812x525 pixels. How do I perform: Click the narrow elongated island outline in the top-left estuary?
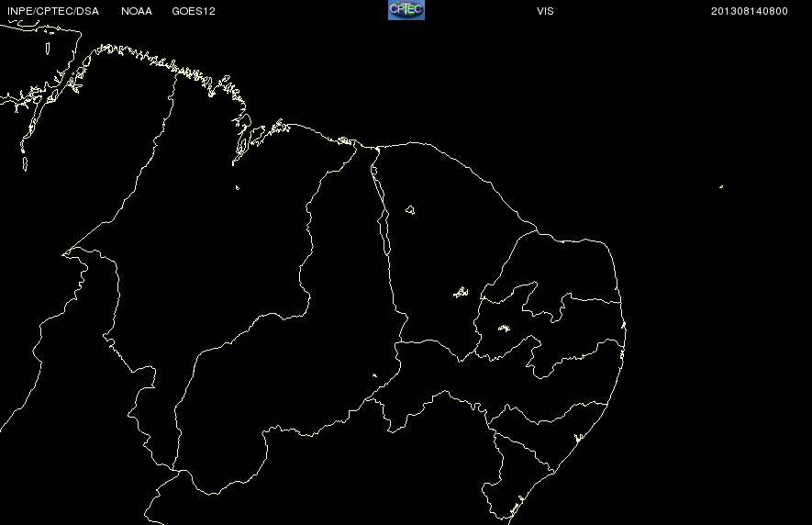48,49
